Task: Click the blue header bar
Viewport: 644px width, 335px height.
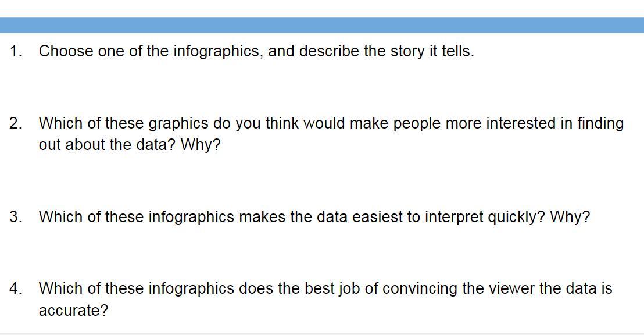Action: [322, 25]
